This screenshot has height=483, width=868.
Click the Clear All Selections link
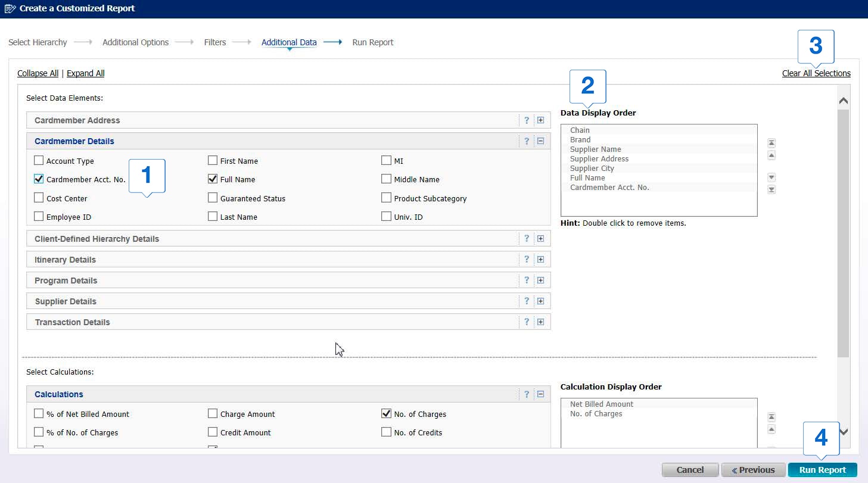(816, 73)
